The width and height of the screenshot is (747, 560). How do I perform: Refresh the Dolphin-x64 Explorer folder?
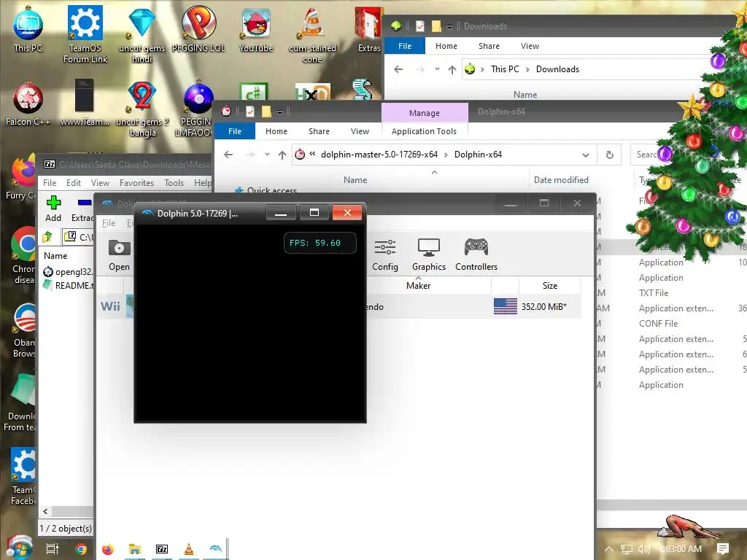(609, 155)
